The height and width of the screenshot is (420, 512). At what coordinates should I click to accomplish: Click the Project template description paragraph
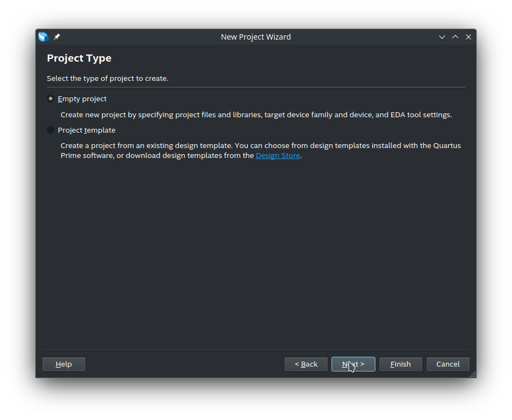260,151
